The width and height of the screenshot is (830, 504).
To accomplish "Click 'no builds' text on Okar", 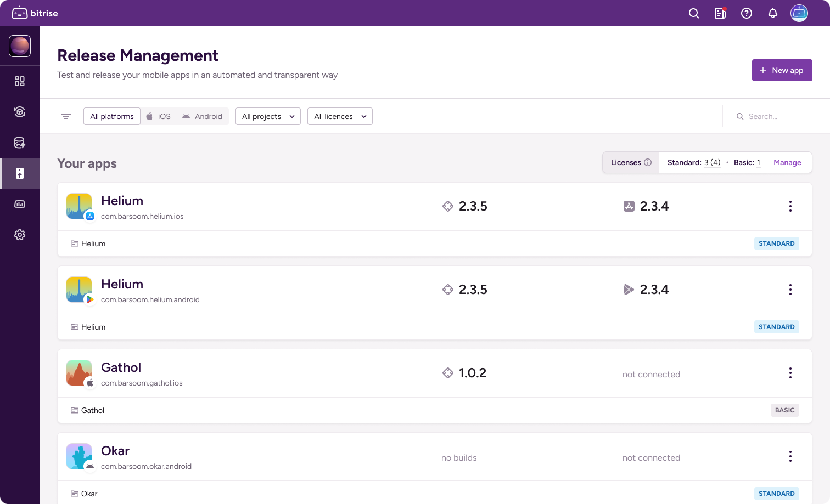I will click(459, 458).
